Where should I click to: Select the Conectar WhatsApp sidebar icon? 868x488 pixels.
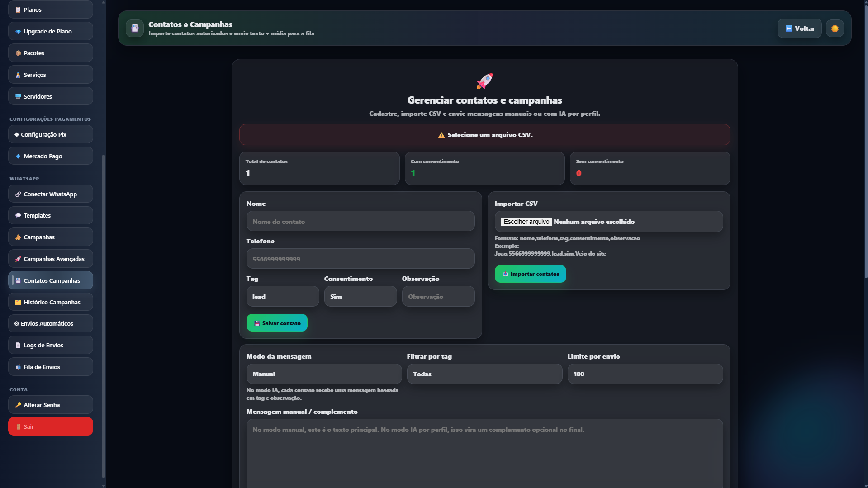coord(18,194)
